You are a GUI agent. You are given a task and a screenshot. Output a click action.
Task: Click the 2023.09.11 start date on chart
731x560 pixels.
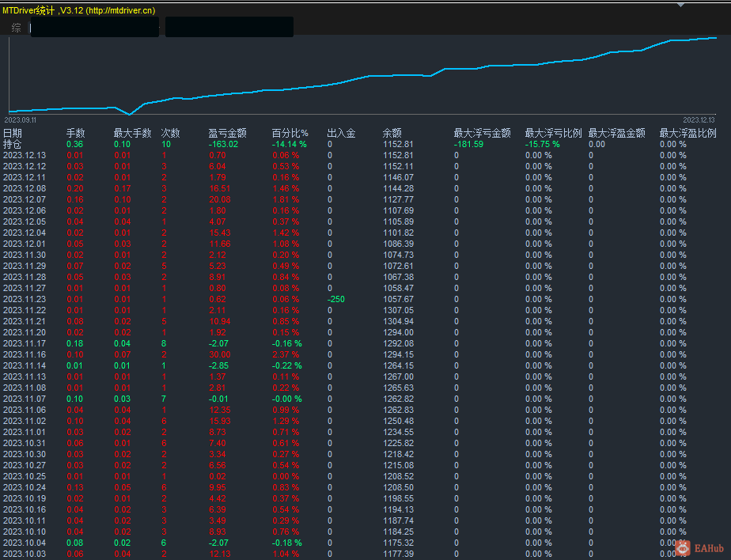[21, 119]
